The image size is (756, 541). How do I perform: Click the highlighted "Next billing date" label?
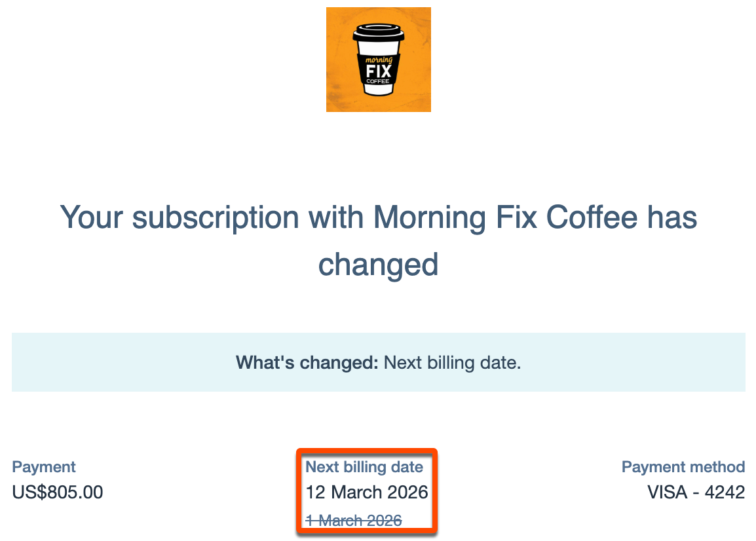click(364, 467)
